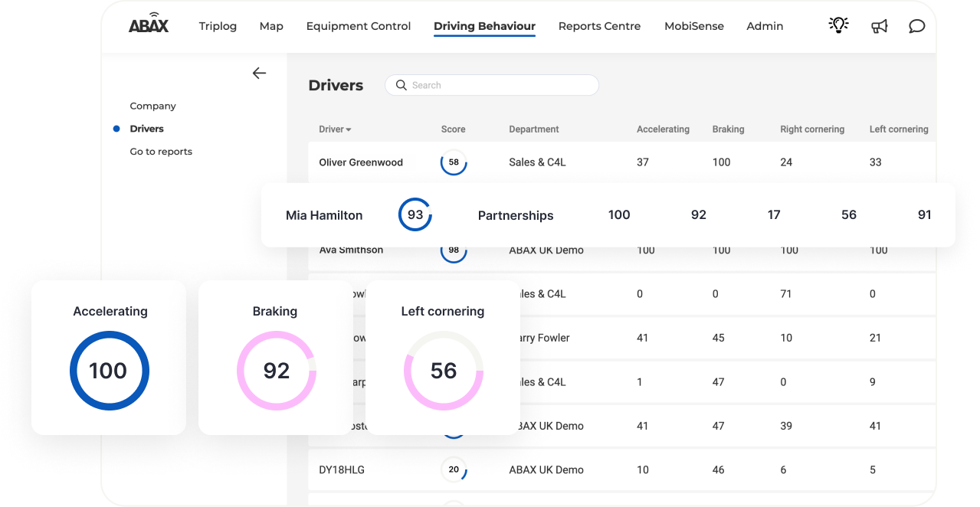Switch to MobiSense

click(693, 26)
